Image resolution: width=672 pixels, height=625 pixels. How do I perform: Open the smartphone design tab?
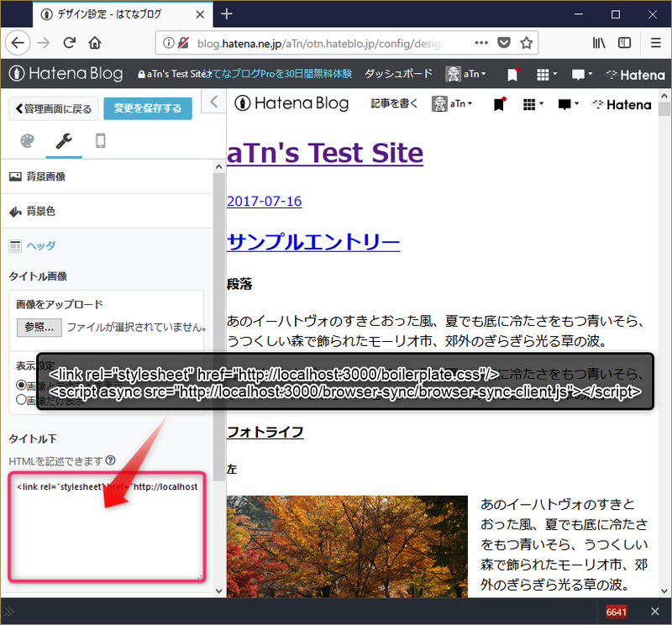(101, 141)
